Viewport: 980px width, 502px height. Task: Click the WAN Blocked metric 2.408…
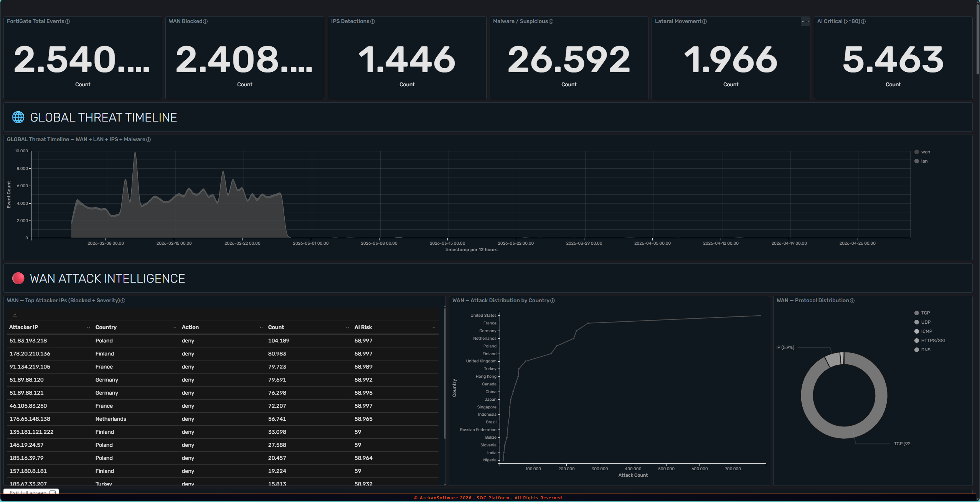coord(244,59)
